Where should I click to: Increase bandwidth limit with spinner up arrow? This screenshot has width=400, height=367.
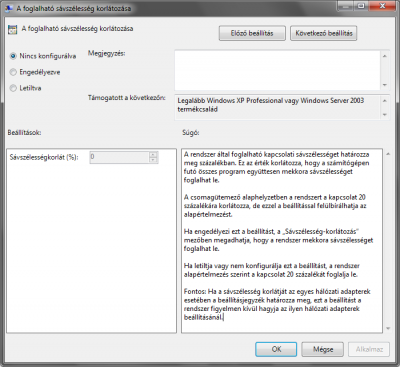pyautogui.click(x=153, y=154)
